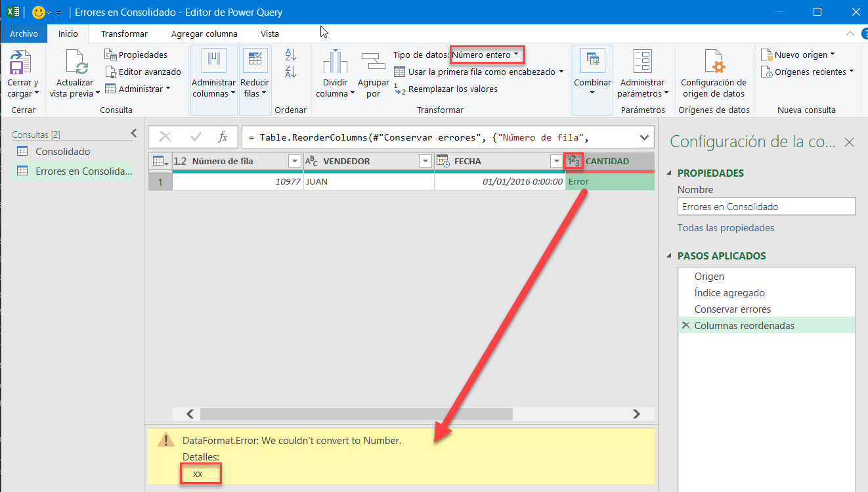Click the cell with value 10977
The width and height of the screenshot is (868, 492).
[x=238, y=181]
